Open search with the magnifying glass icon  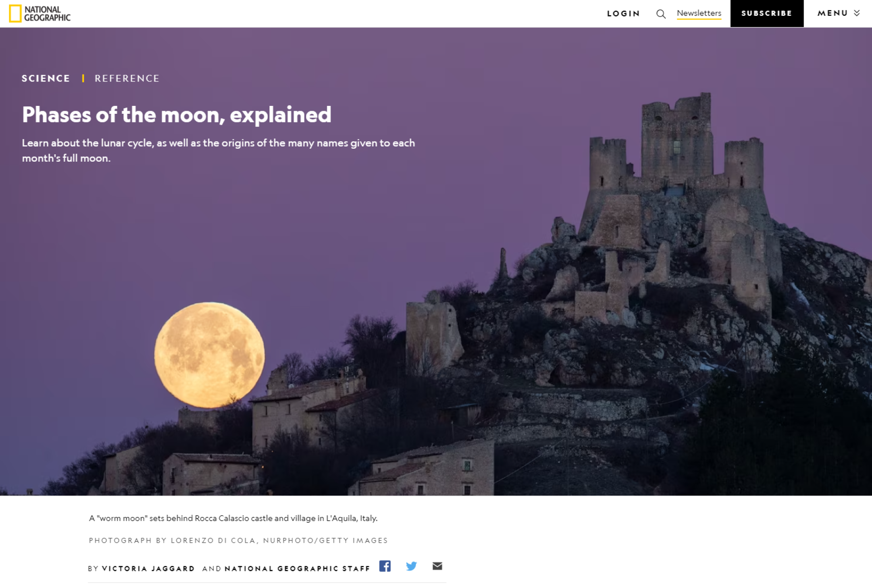click(x=661, y=14)
